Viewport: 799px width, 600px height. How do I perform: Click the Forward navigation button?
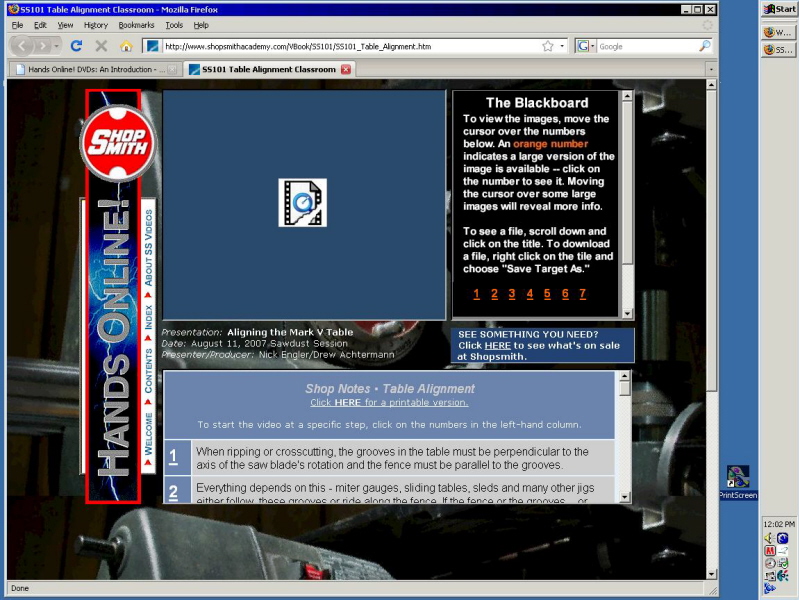pos(42,46)
